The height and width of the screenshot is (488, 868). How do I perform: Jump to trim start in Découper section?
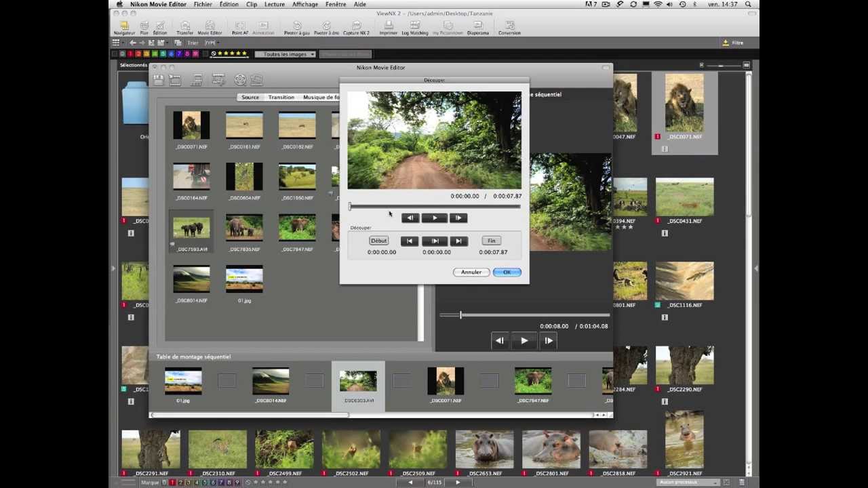click(410, 241)
